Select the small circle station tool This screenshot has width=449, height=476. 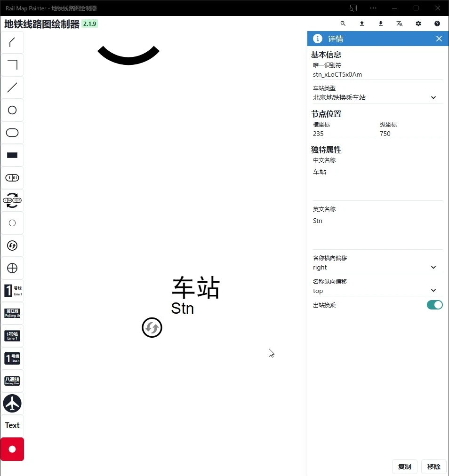pyautogui.click(x=12, y=223)
